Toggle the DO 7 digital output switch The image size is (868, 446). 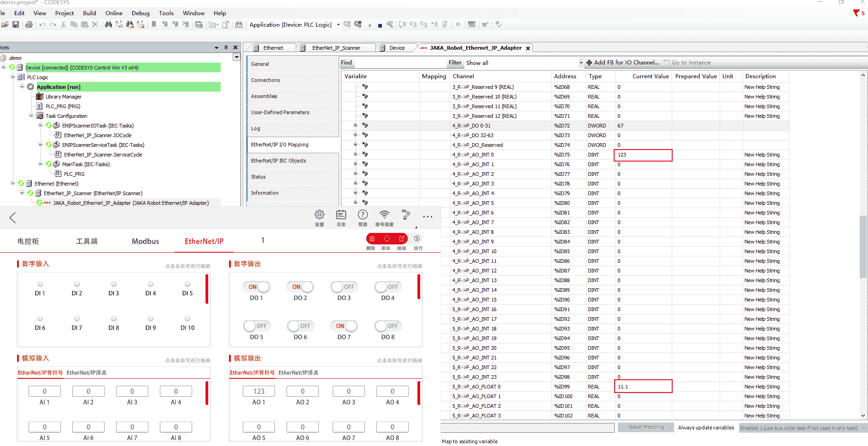click(344, 326)
